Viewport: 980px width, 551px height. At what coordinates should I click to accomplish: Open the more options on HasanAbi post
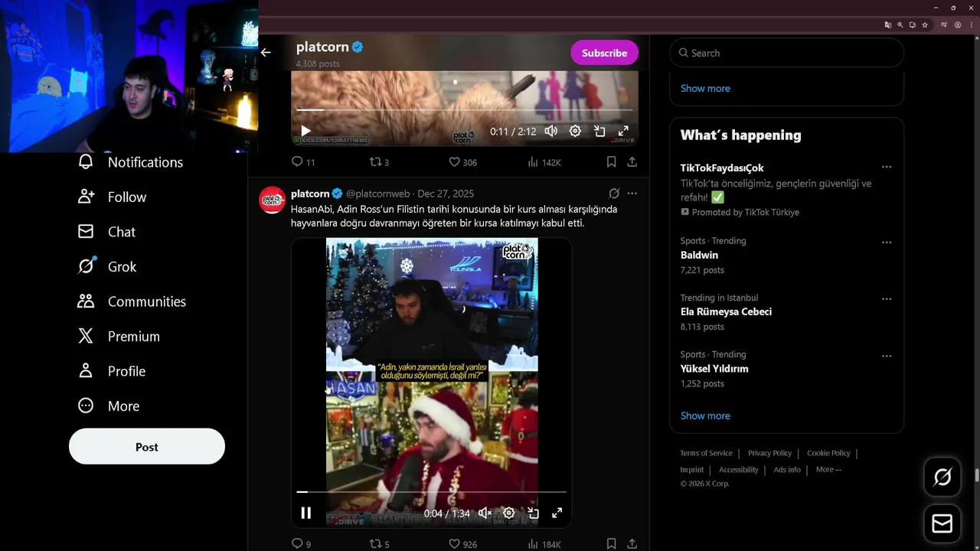632,194
